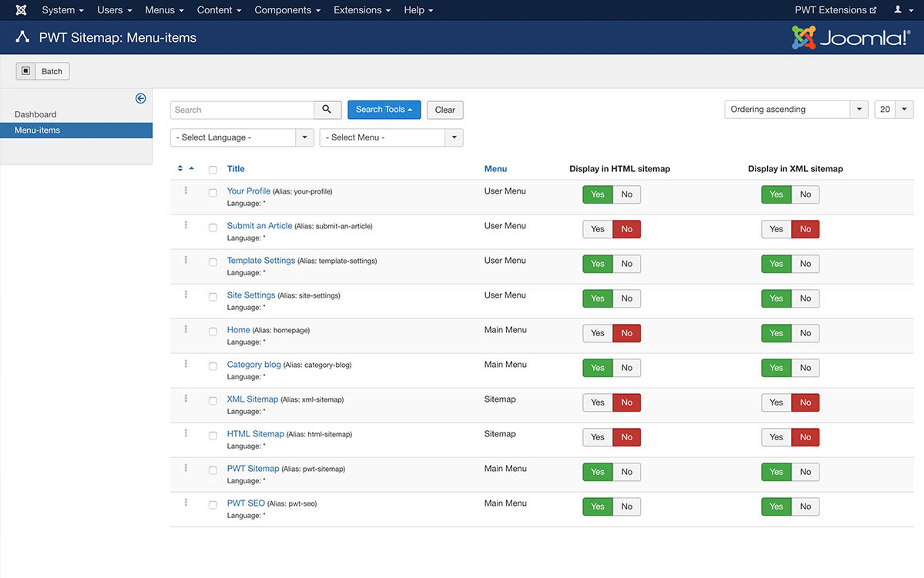This screenshot has height=578, width=924.
Task: Click drag handle for Site Settings row
Action: (186, 294)
